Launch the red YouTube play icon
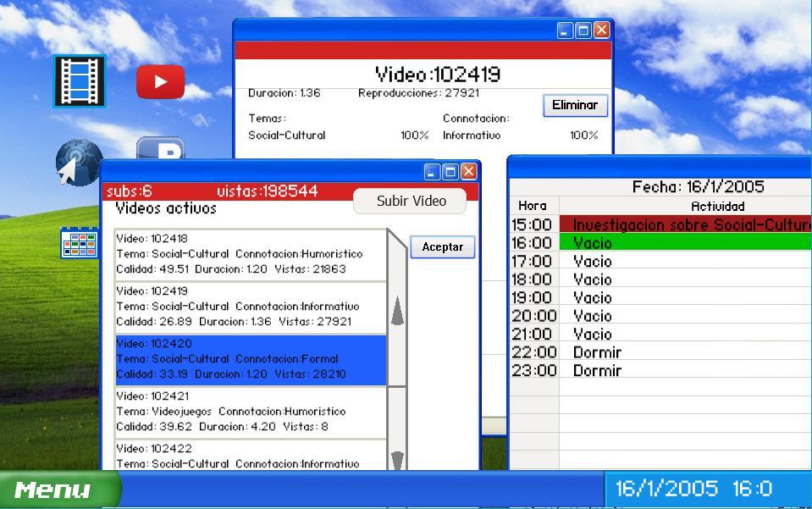812x509 pixels. click(x=160, y=82)
